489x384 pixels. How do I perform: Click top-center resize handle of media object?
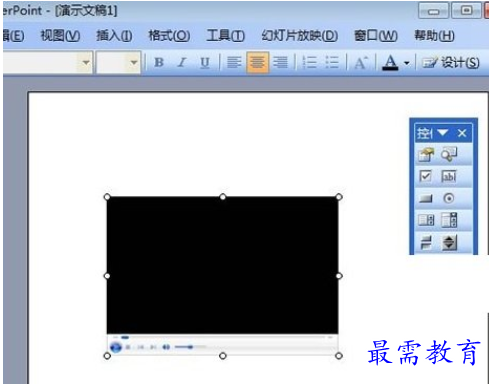223,197
